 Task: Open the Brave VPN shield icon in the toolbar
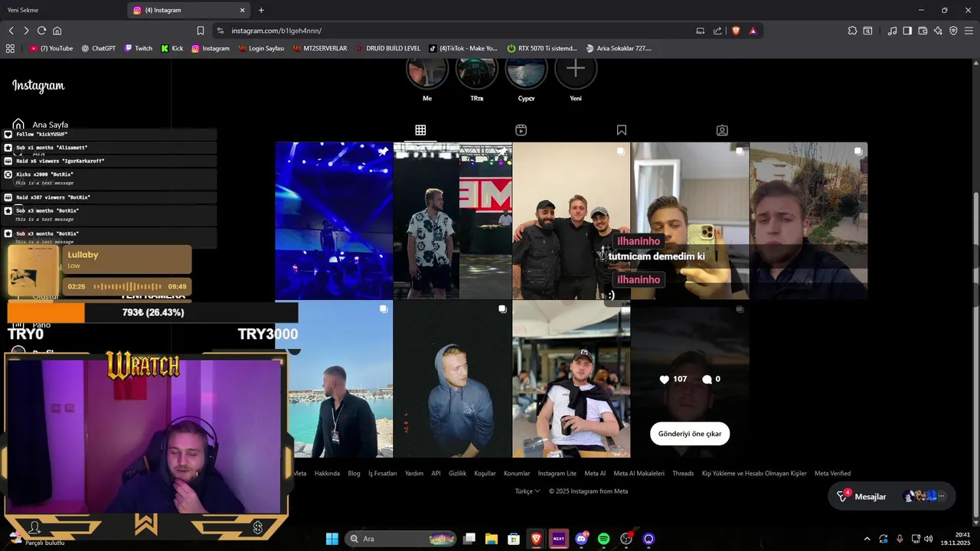pyautogui.click(x=953, y=31)
